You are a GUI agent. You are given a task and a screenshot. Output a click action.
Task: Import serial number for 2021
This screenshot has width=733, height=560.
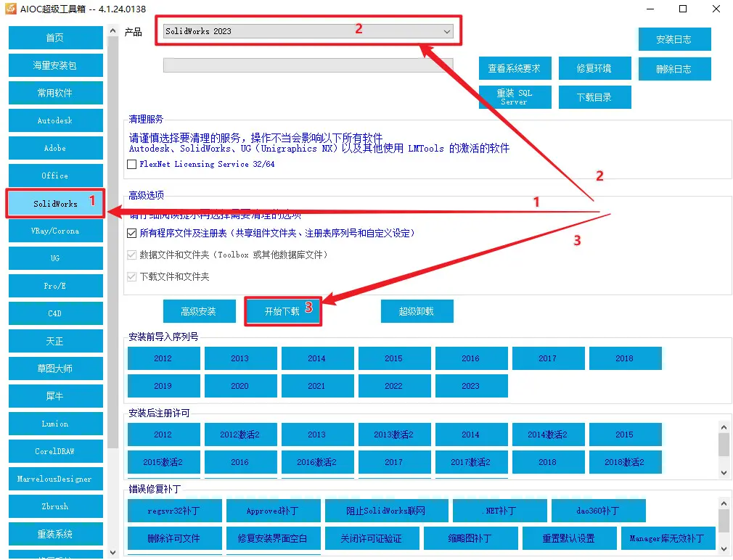click(x=317, y=386)
